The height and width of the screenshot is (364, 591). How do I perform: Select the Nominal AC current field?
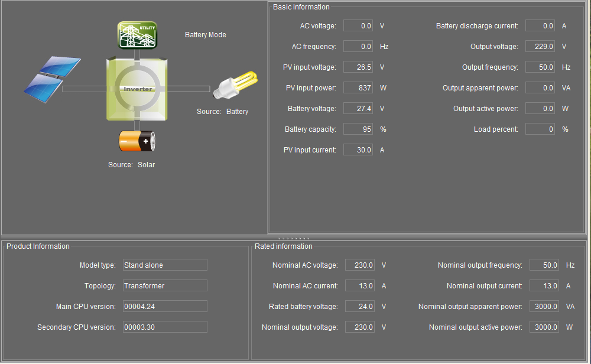tap(360, 285)
